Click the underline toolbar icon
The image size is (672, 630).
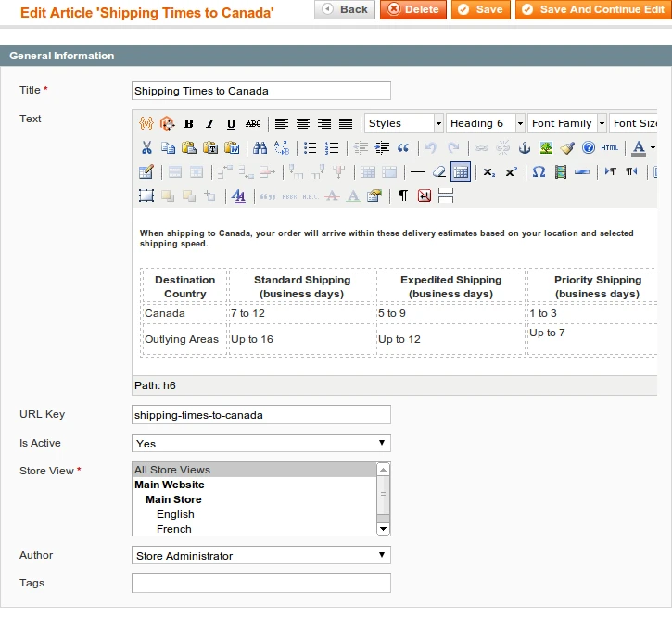coord(231,124)
